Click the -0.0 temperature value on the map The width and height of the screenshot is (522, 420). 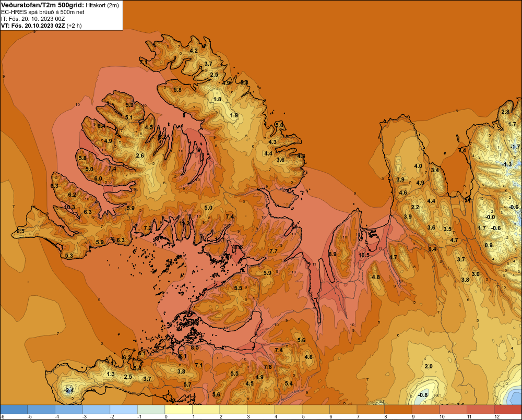(490, 217)
